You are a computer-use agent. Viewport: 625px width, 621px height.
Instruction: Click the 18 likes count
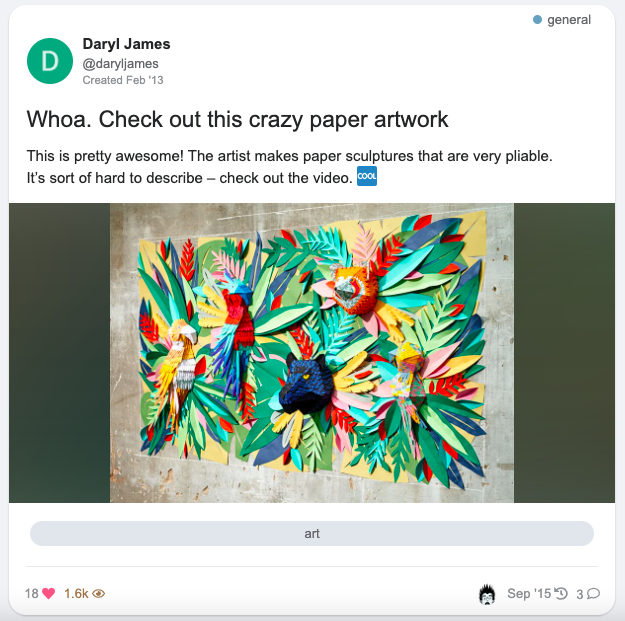tap(31, 593)
